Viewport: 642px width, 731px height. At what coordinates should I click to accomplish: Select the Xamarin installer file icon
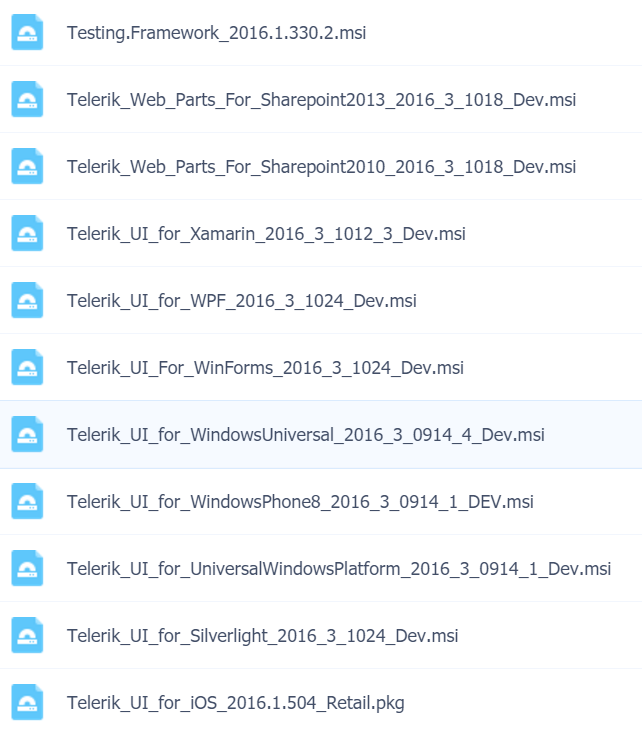pyautogui.click(x=27, y=233)
